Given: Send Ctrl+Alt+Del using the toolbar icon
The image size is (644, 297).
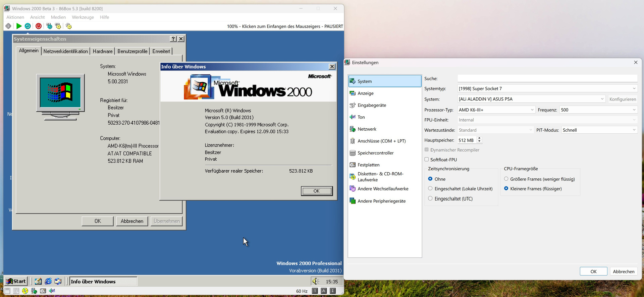Looking at the screenshot, I should pos(49,26).
